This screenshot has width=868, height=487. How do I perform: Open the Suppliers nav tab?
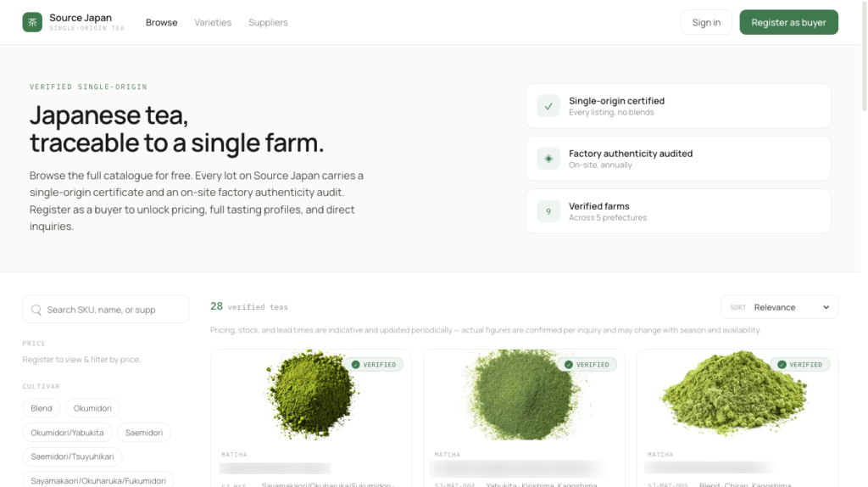point(268,23)
